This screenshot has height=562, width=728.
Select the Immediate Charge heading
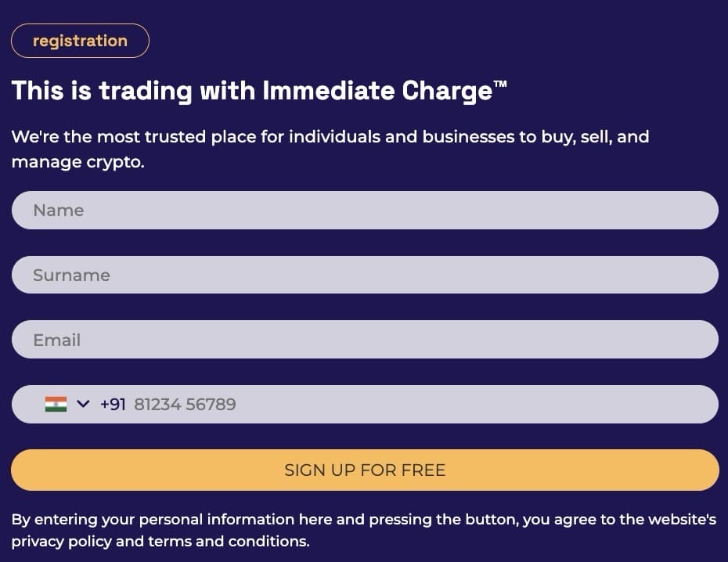(x=258, y=91)
